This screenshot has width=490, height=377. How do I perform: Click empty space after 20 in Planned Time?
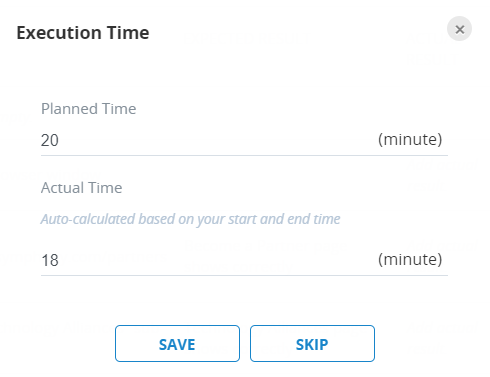click(217, 140)
